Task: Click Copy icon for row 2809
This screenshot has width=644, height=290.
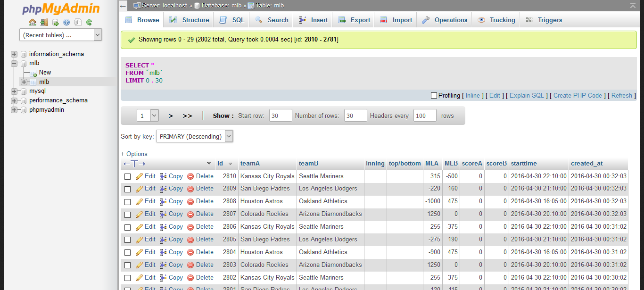Action: [x=163, y=189]
